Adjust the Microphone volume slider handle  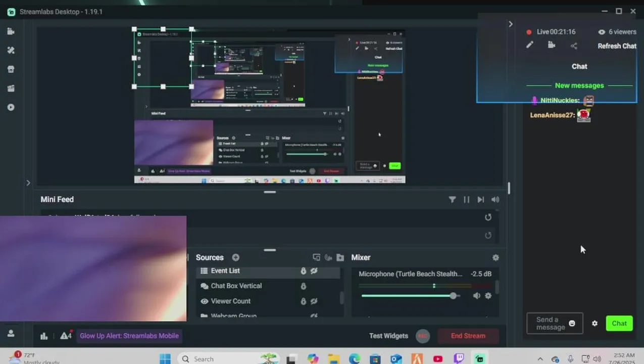click(453, 296)
